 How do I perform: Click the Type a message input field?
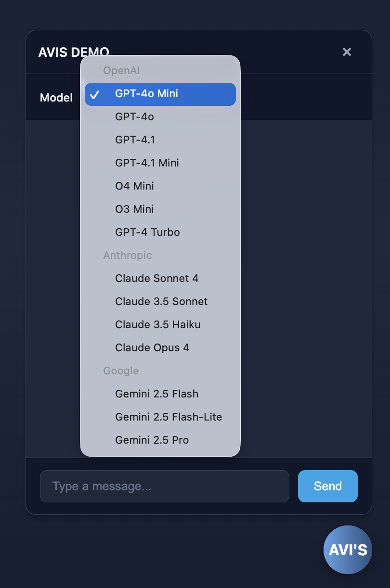pos(165,486)
